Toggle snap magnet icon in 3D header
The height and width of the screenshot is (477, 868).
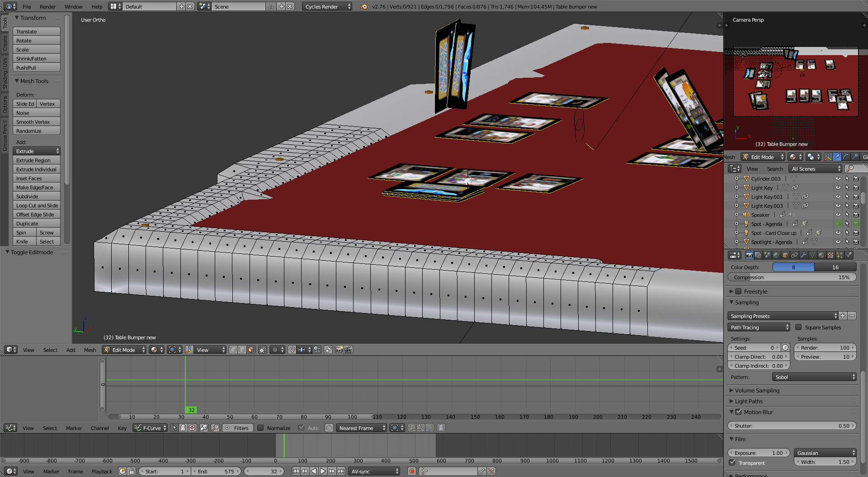click(x=292, y=350)
